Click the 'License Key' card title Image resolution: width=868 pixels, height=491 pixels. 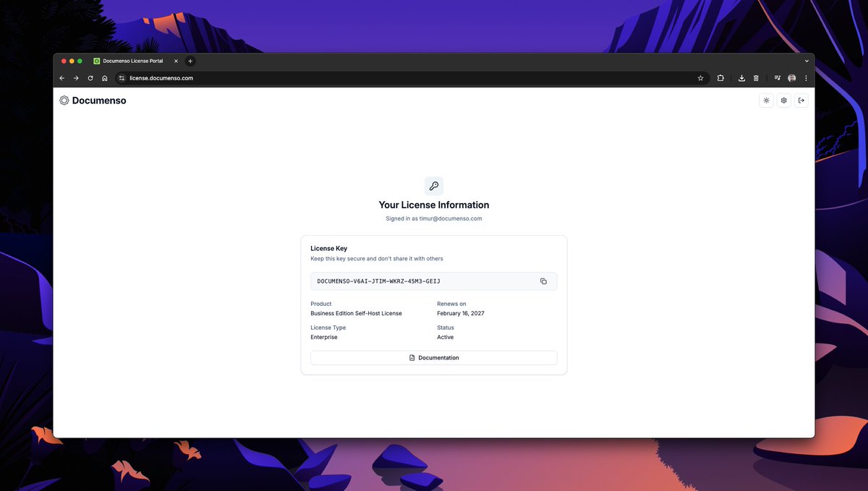329,249
